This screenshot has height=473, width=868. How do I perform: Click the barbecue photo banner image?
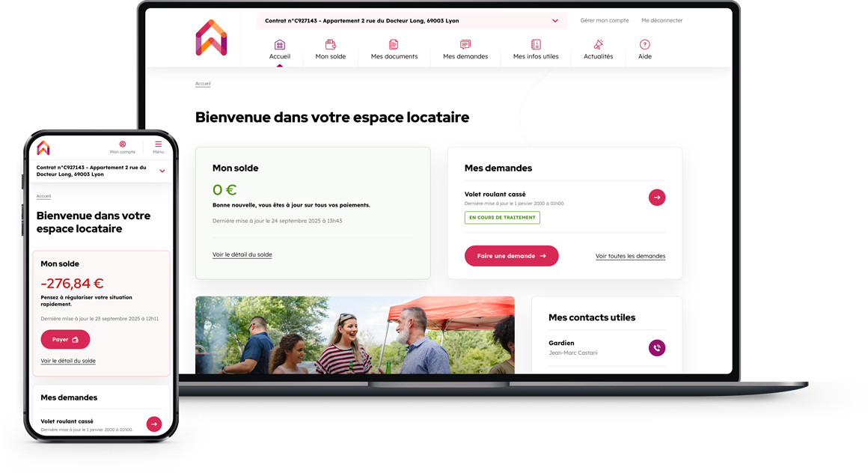tap(355, 335)
